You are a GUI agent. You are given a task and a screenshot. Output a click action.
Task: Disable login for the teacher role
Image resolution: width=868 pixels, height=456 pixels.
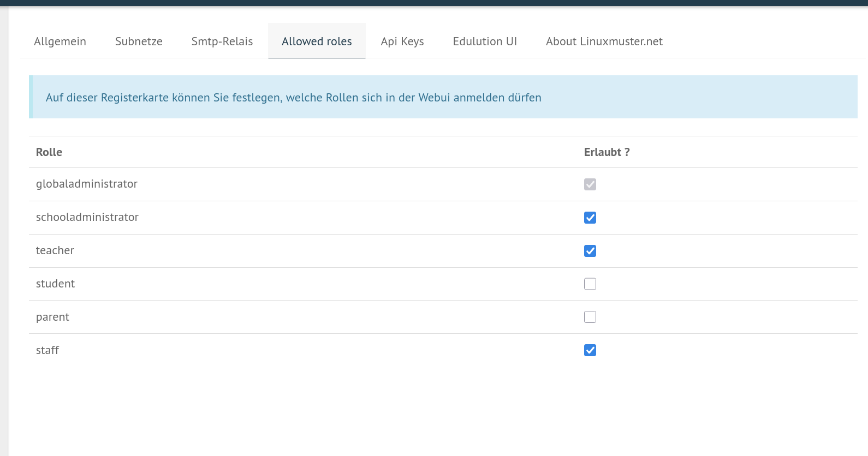590,251
